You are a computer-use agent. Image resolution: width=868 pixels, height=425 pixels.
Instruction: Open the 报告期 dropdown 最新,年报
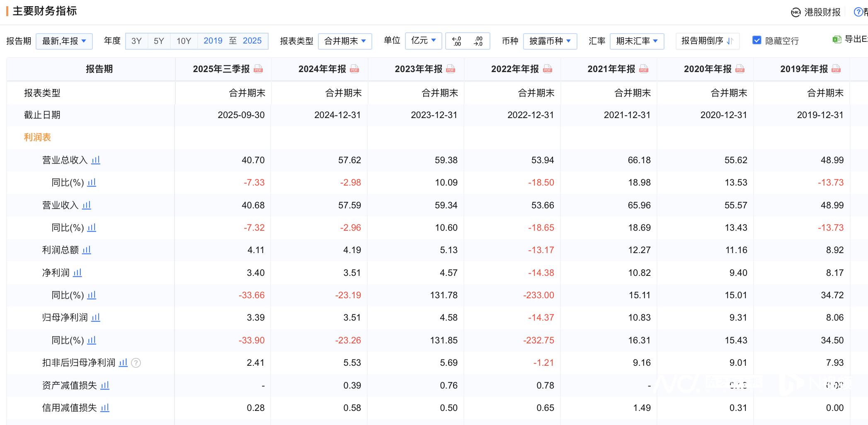coord(64,41)
